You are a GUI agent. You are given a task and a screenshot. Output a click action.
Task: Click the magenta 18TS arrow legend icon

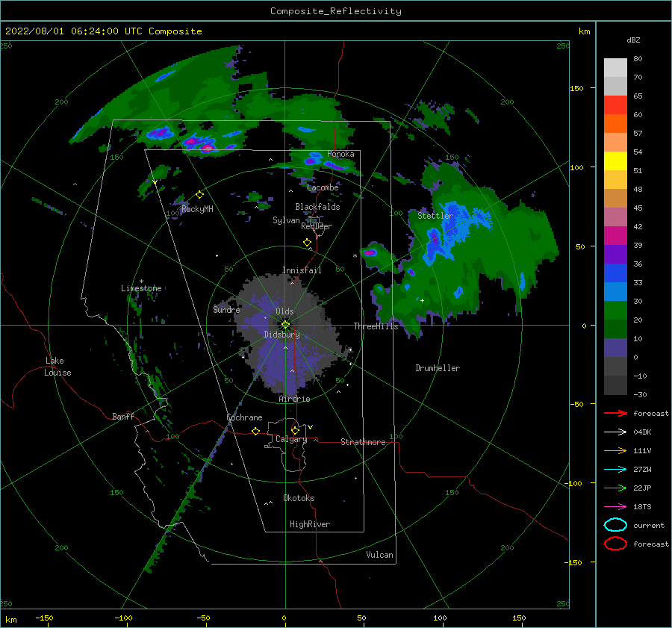click(615, 507)
